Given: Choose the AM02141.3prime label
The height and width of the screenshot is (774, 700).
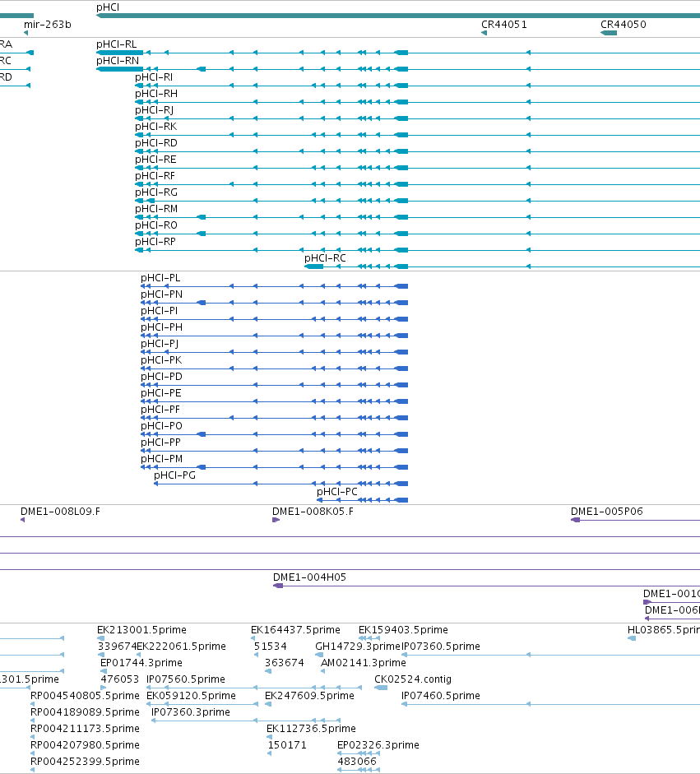Looking at the screenshot, I should (x=364, y=662).
